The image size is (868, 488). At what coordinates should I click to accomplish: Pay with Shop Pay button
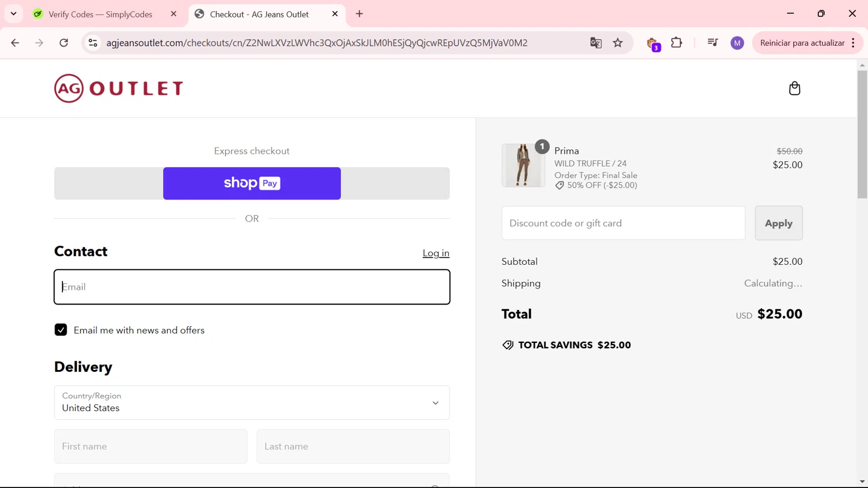point(252,183)
